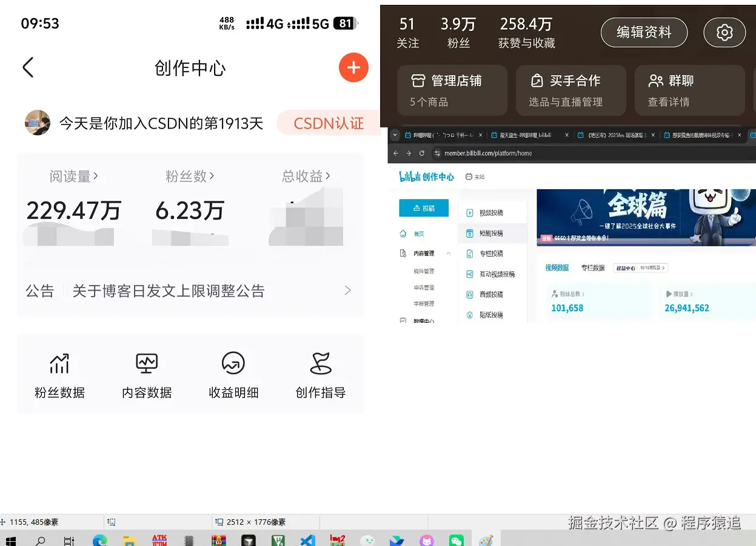Open the CSDN user avatar

point(38,123)
